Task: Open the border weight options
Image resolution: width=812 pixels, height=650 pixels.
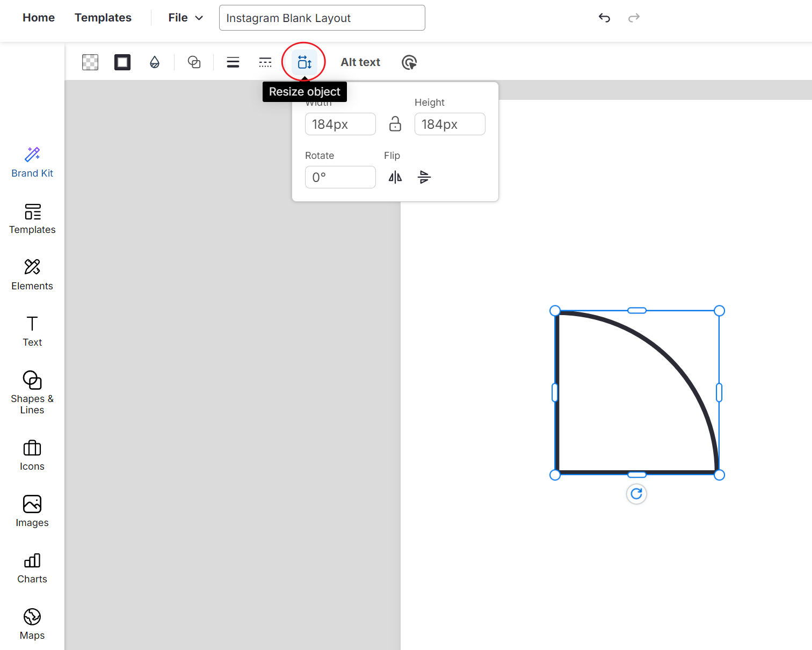Action: (x=233, y=62)
